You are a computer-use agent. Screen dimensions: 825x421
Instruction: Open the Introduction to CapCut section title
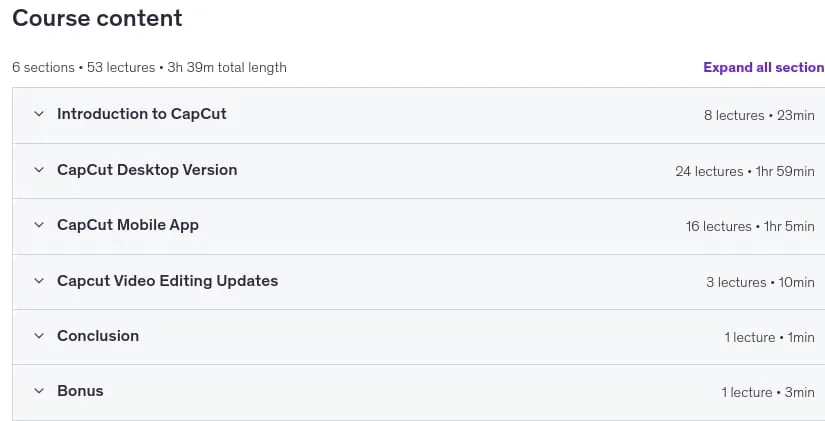point(142,114)
